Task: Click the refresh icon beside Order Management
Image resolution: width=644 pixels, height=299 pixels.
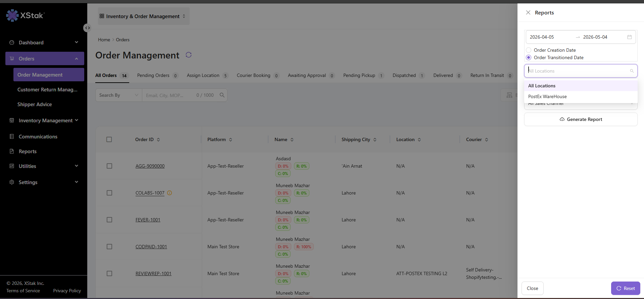Action: coord(189,55)
